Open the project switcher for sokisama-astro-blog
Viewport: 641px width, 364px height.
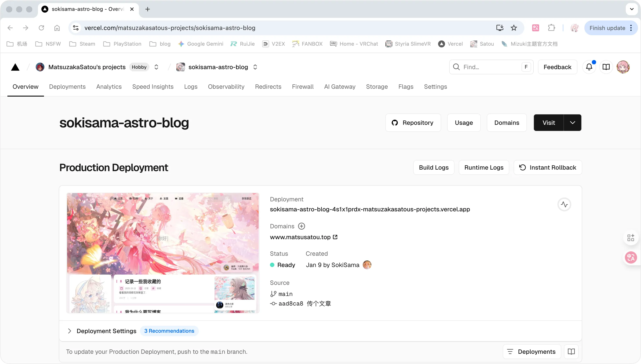(x=255, y=67)
